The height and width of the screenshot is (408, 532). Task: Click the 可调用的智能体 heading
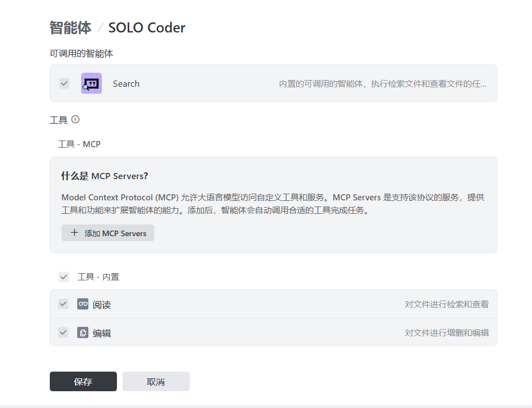tap(82, 54)
